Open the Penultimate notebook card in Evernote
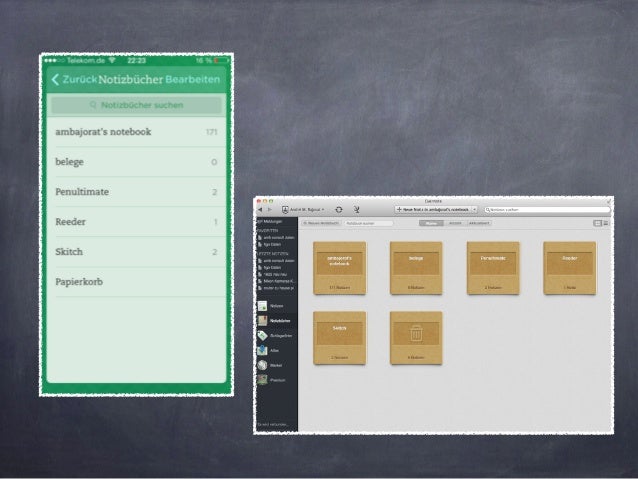Viewport: 638px width, 479px height. (493, 268)
